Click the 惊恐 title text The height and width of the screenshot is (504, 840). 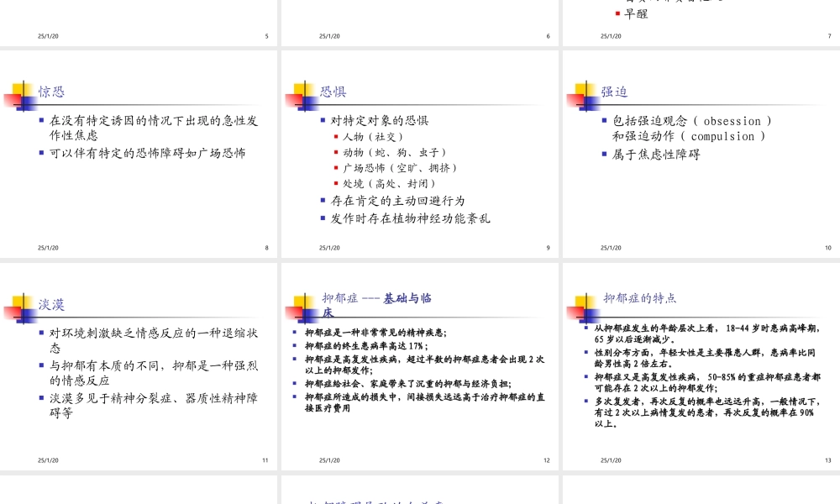tap(51, 92)
